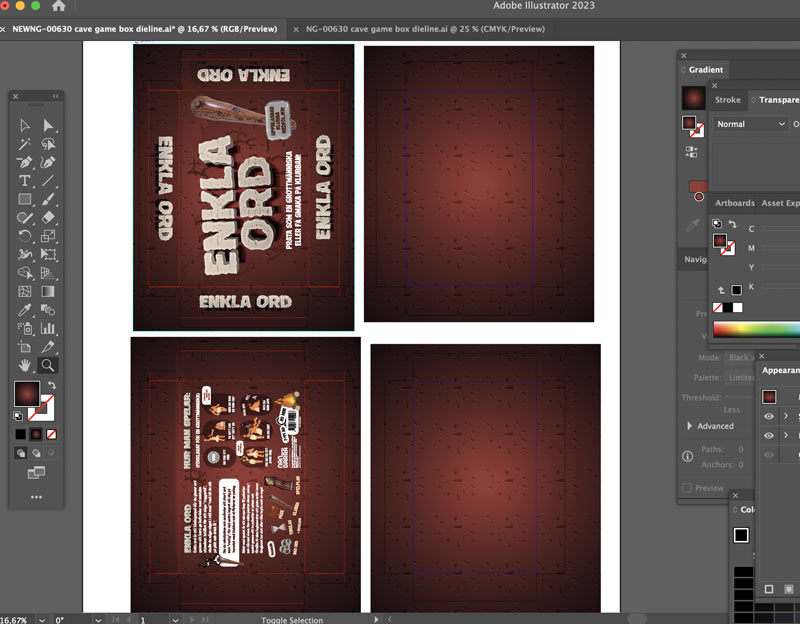
Task: Toggle visibility of first Appearance attribute
Action: [x=769, y=416]
